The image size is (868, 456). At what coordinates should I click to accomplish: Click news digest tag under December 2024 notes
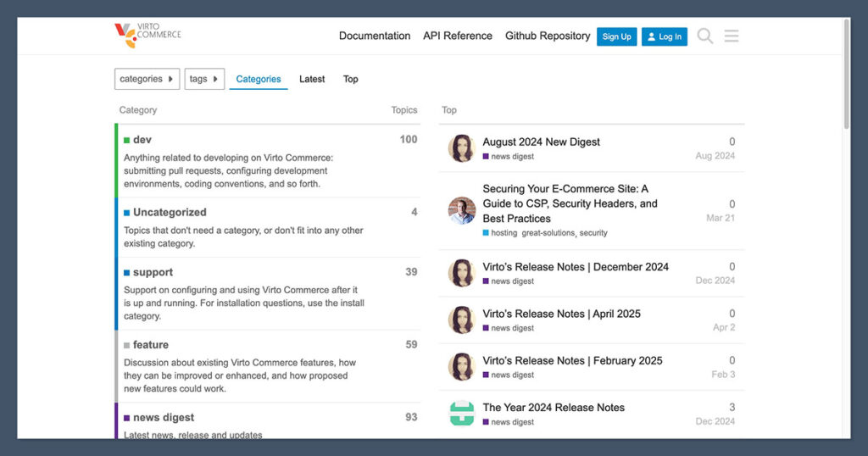tap(509, 281)
